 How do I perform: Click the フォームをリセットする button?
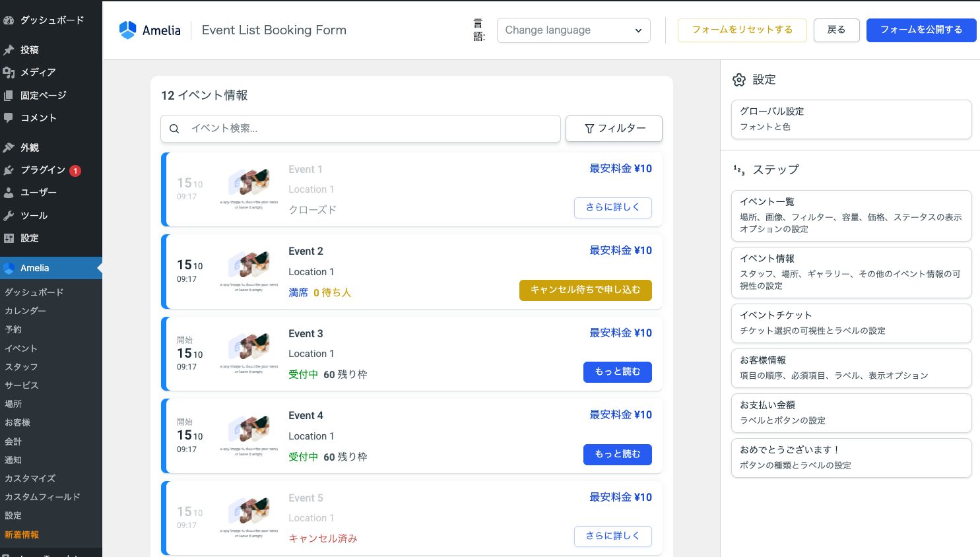click(x=742, y=30)
